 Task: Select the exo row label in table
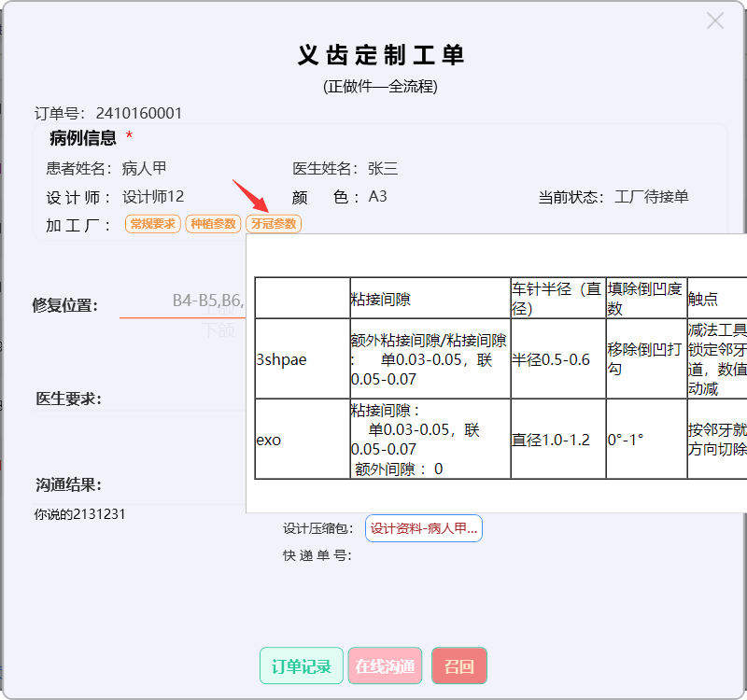pos(268,440)
